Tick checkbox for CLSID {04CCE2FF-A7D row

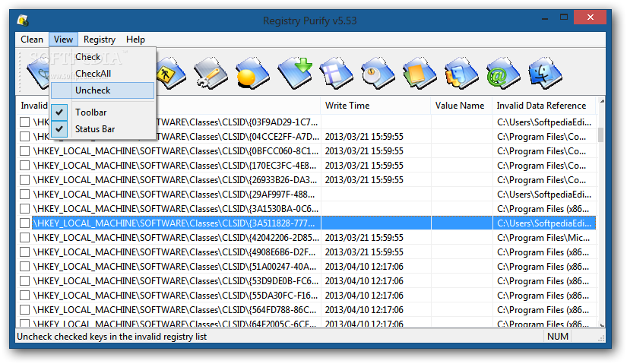[x=25, y=136]
